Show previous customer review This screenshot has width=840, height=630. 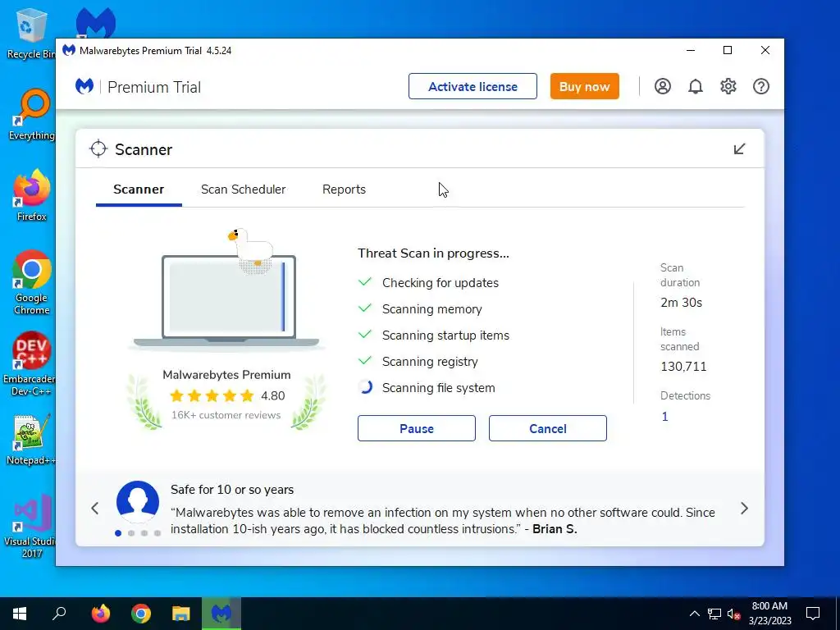tap(95, 509)
